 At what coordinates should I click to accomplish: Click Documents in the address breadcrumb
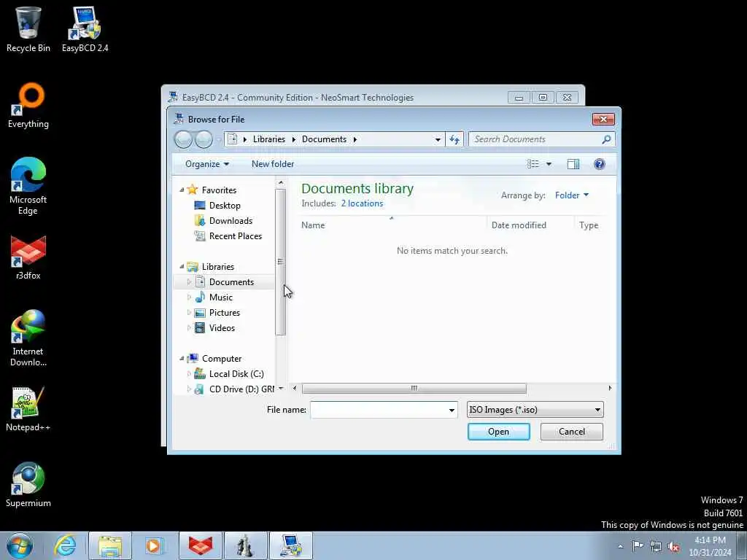(x=324, y=139)
